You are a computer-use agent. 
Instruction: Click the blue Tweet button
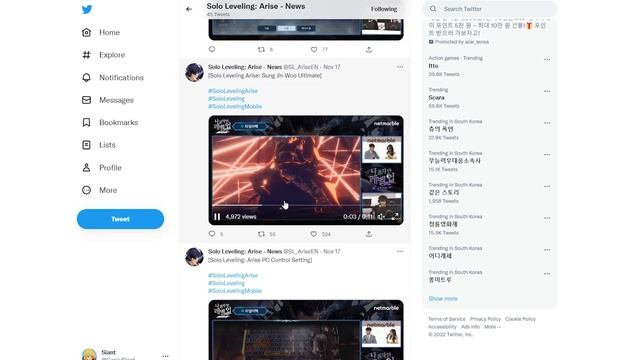click(120, 219)
